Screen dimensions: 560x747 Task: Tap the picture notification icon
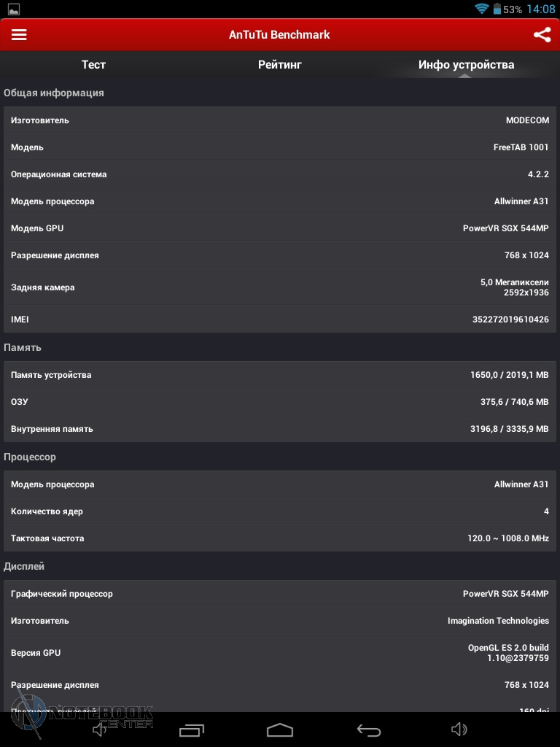12,9
